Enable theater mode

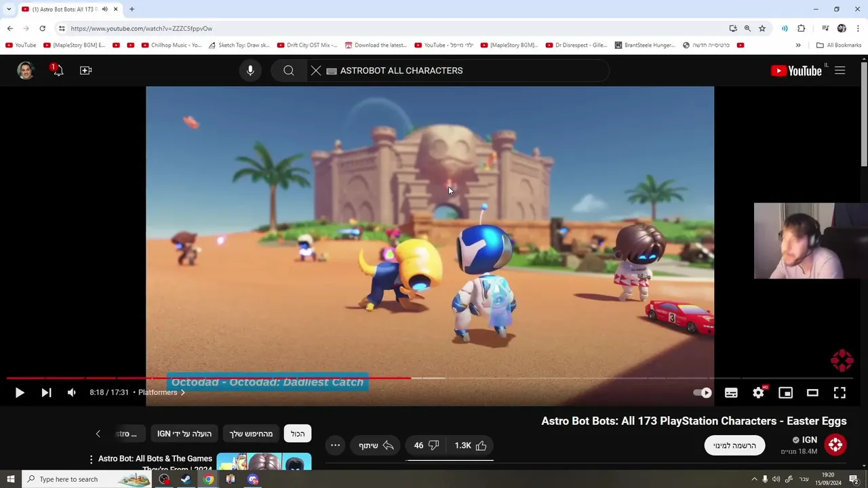click(812, 392)
